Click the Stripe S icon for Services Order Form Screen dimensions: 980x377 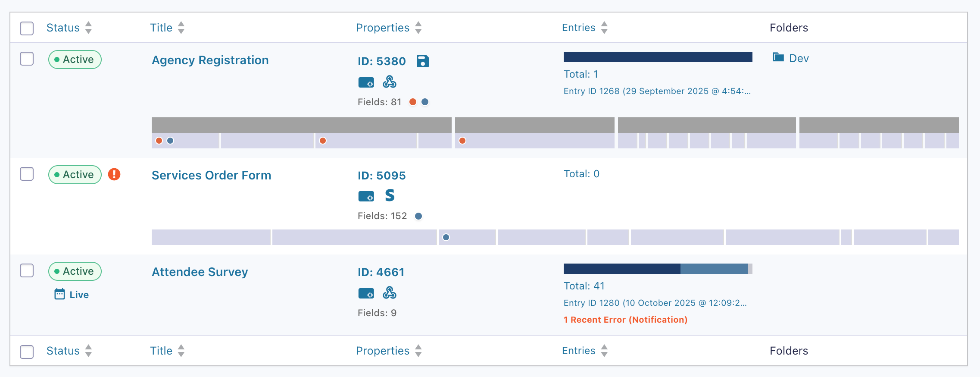[390, 195]
